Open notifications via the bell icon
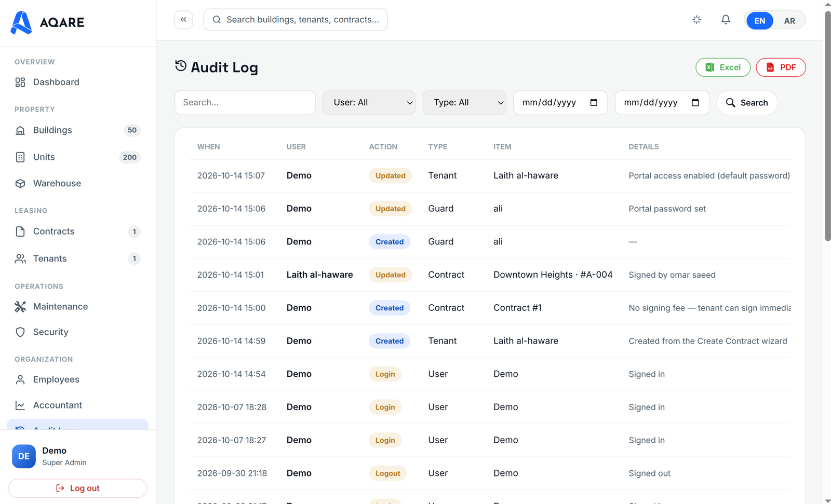The image size is (831, 504). [726, 20]
